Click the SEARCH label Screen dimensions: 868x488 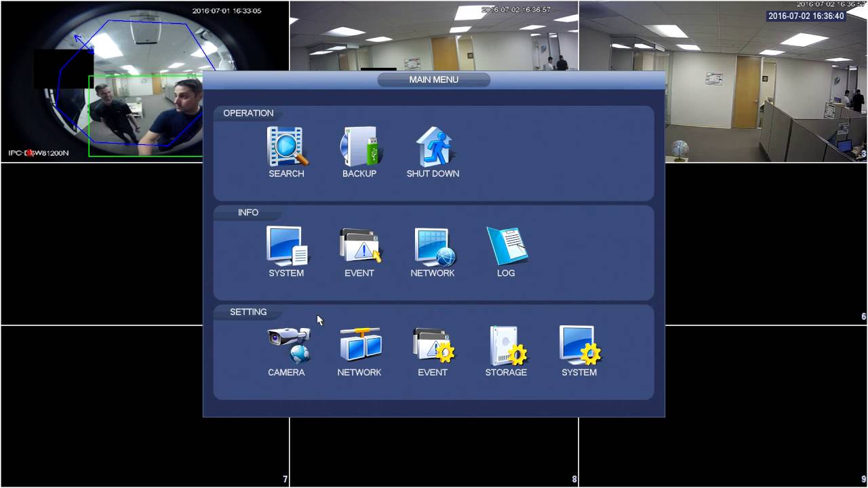tap(286, 174)
